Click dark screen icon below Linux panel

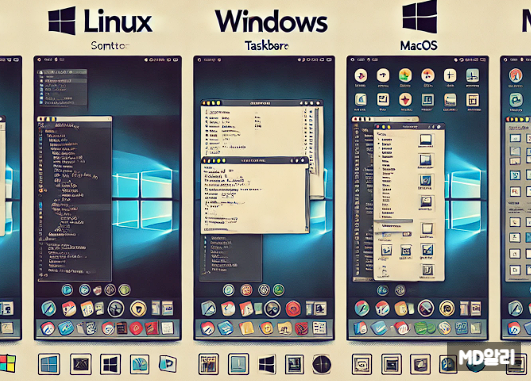pyautogui.click(x=81, y=364)
